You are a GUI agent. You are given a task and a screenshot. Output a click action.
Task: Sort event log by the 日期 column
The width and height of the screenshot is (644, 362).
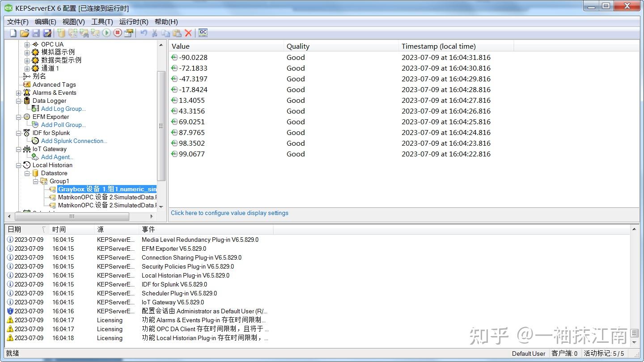coord(14,229)
